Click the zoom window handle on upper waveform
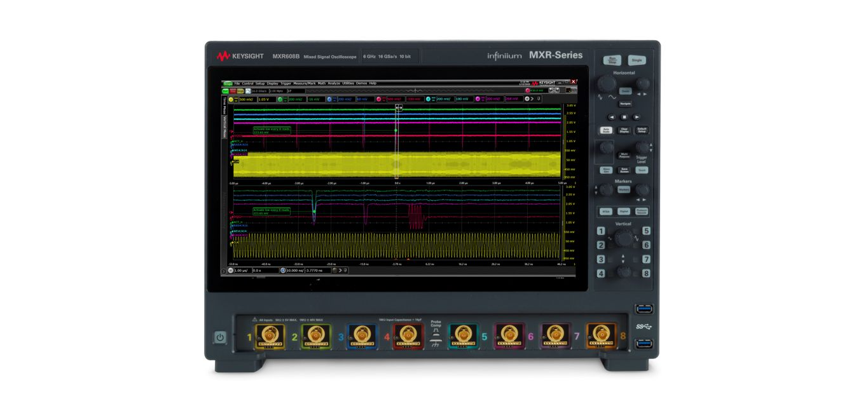 (399, 109)
